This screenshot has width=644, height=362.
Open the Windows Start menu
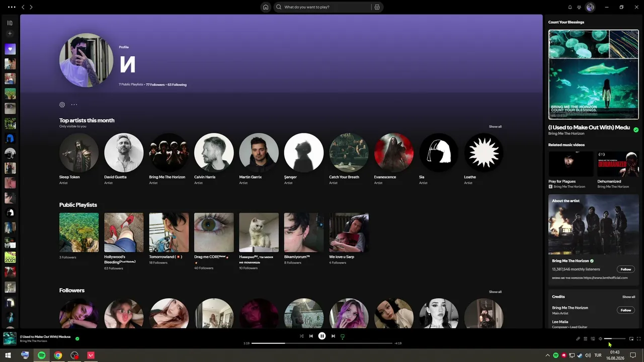[8, 355]
